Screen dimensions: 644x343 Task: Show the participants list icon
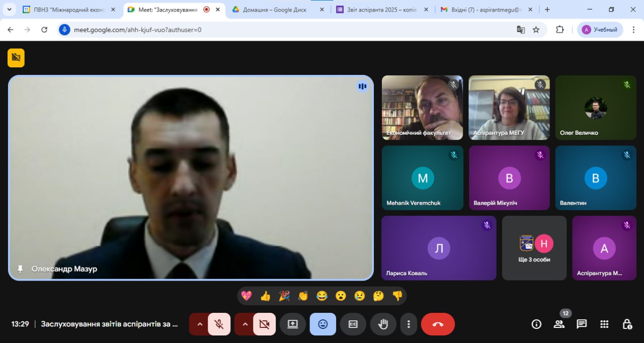(x=559, y=324)
